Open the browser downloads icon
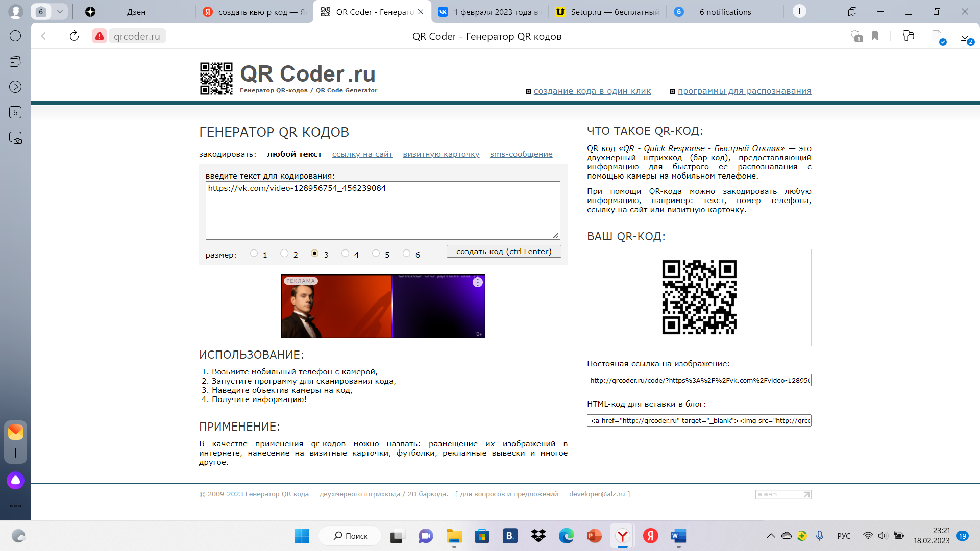The width and height of the screenshot is (980, 551). [965, 36]
